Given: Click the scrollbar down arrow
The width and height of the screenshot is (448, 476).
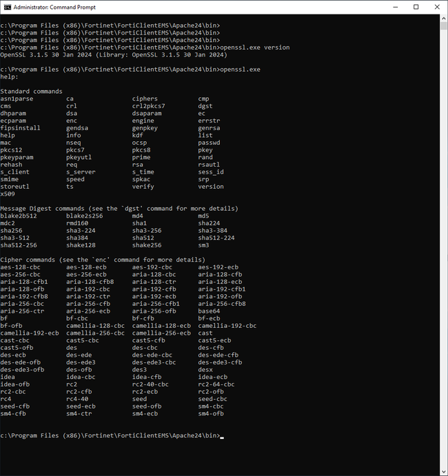Looking at the screenshot, I should (x=443, y=472).
